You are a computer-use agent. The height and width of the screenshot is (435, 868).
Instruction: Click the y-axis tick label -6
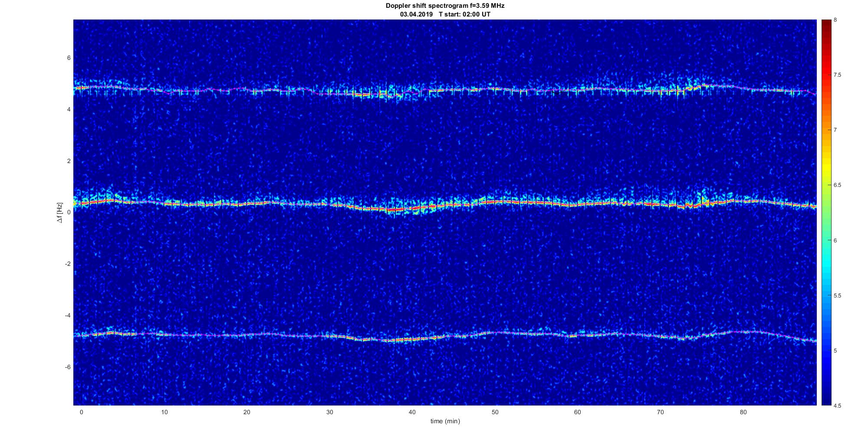click(x=68, y=367)
